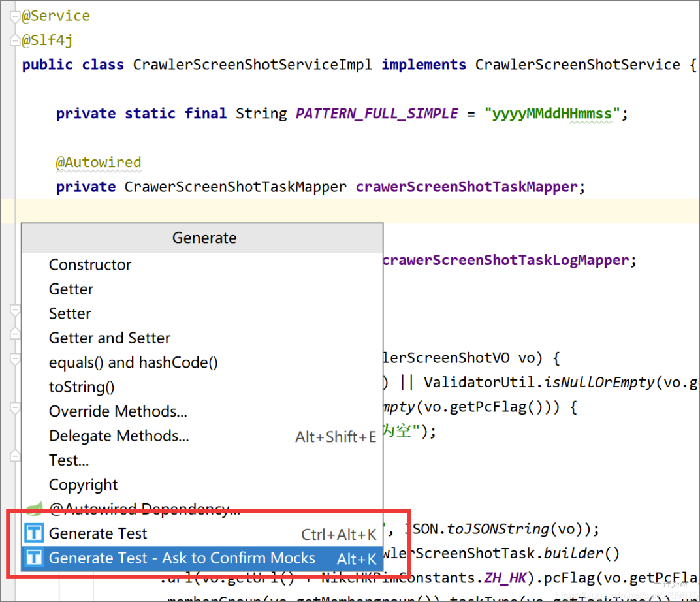Click CrawlerScreenShotServiceImpl class name
Image resolution: width=700 pixels, height=602 pixels.
[252, 65]
